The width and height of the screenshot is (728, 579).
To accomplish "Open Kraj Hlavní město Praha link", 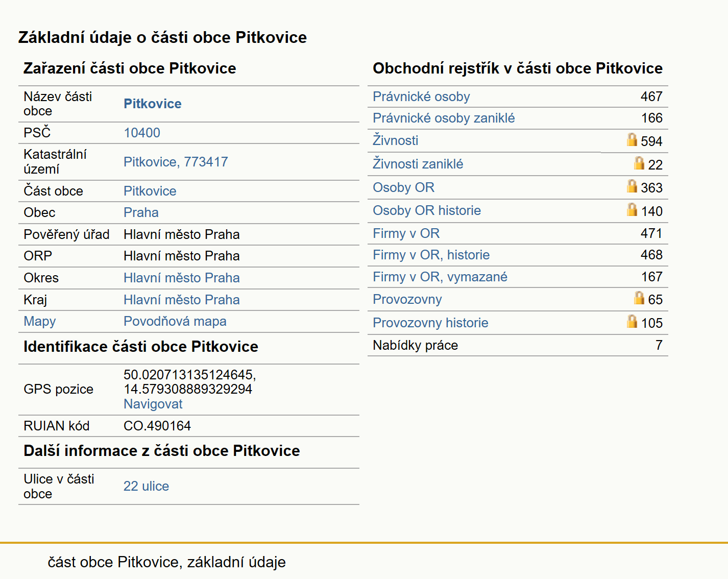I will pos(182,300).
